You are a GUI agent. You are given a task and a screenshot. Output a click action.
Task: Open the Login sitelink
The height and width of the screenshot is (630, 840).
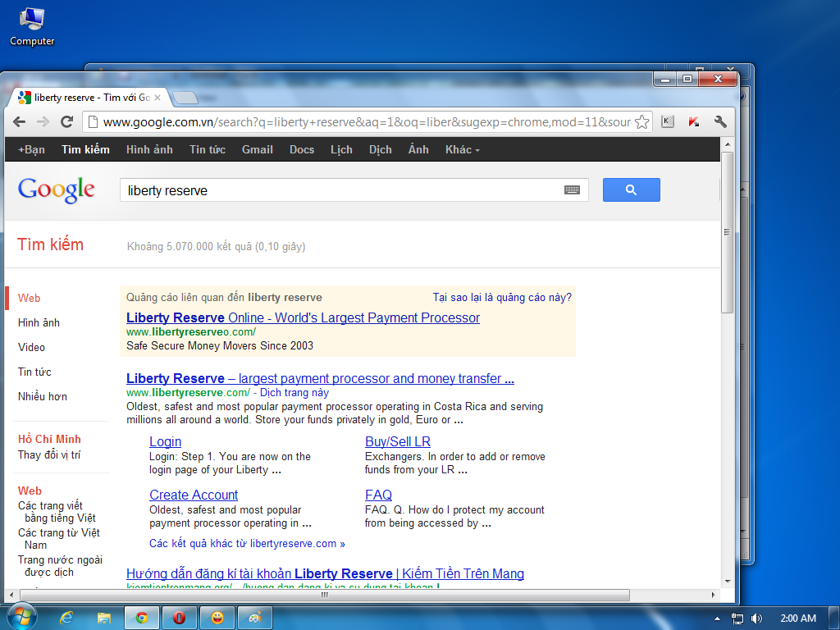point(165,442)
